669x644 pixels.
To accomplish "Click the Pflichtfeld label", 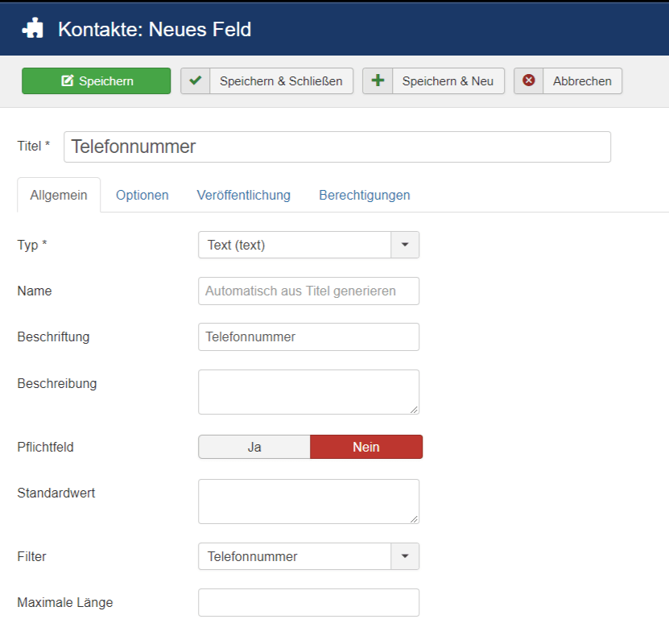I will 46,447.
